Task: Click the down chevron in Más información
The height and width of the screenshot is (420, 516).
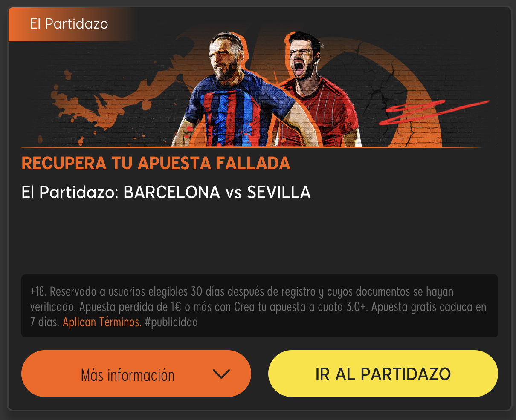Action: [x=221, y=374]
